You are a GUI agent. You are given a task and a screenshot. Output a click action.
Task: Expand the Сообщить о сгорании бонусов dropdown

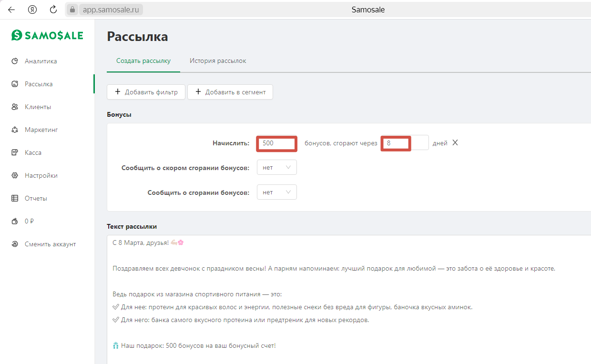pyautogui.click(x=276, y=192)
